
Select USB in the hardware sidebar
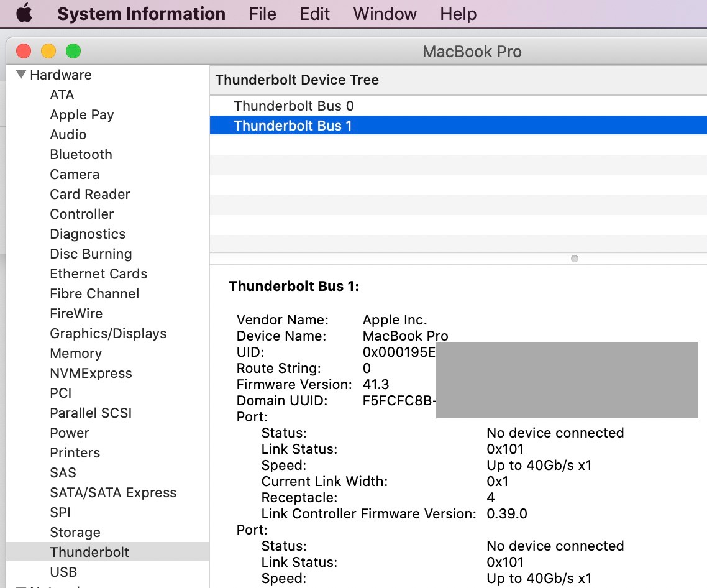pos(63,572)
